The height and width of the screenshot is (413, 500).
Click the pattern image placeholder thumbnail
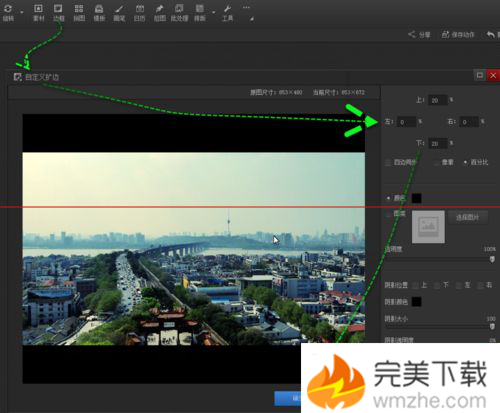428,227
